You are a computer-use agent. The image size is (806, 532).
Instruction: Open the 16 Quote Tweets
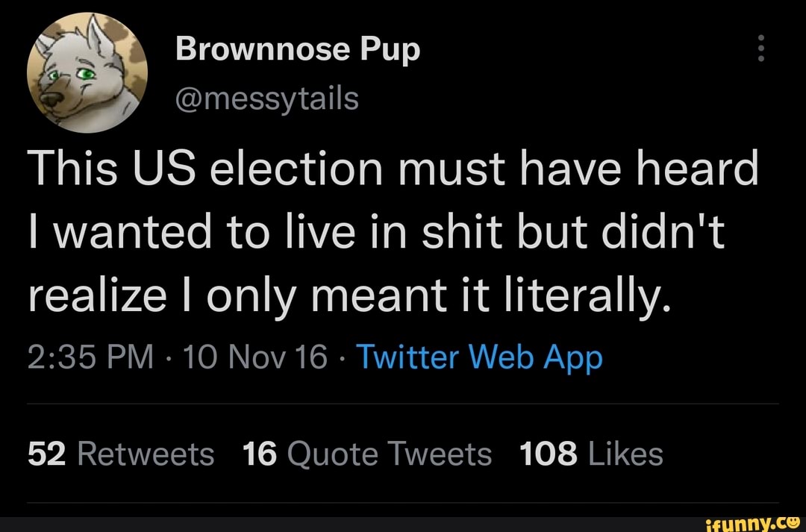(x=367, y=452)
